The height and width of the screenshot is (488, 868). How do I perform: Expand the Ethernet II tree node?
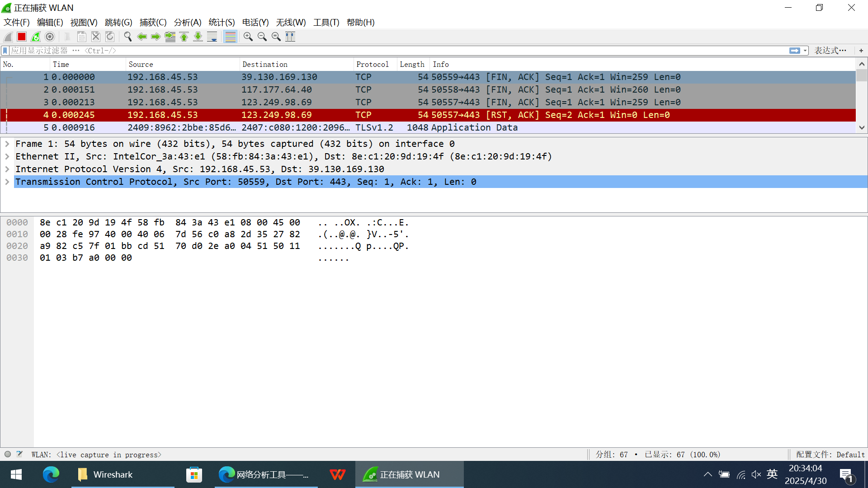7,156
